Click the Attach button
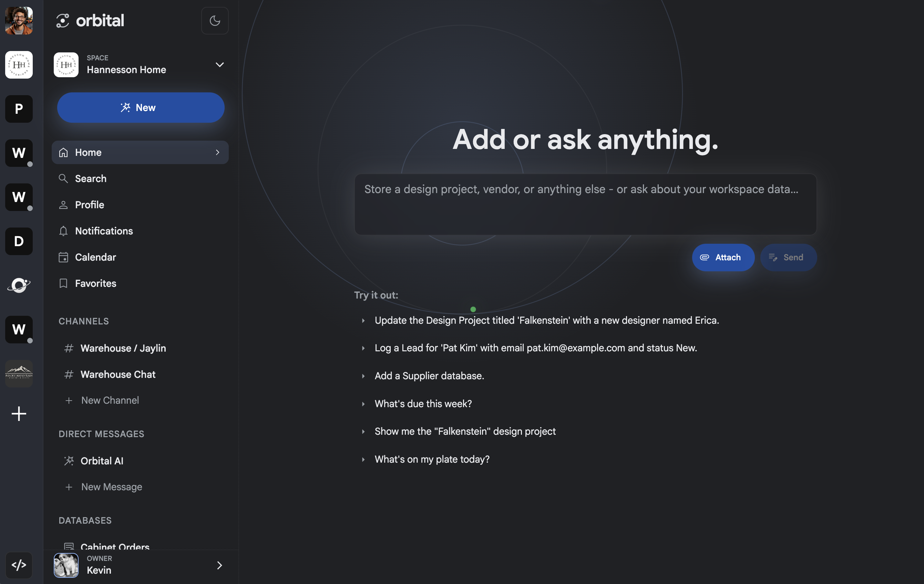The height and width of the screenshot is (584, 924). 723,257
